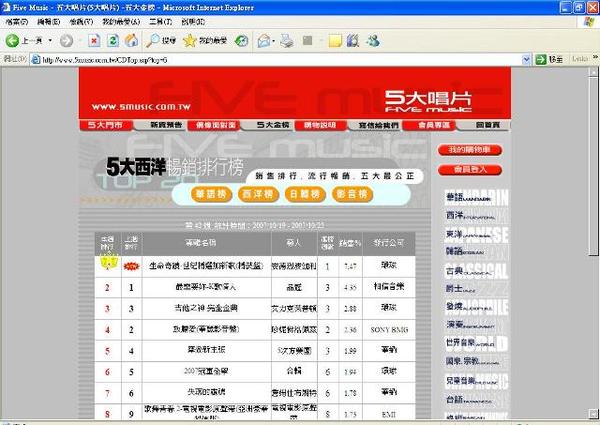This screenshot has width=600, height=425.
Task: Open 爵士 Jazz category link
Action: (x=460, y=288)
